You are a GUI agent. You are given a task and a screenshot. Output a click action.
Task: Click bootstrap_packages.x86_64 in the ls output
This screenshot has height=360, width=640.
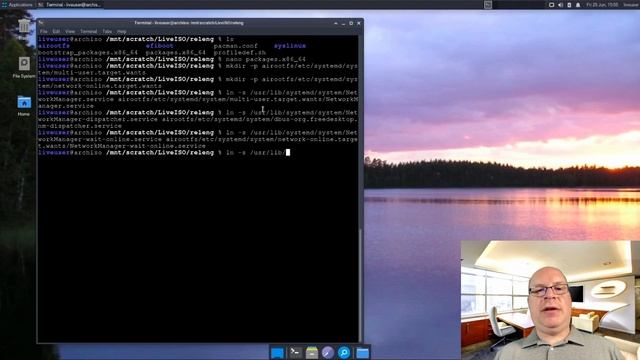tap(88, 53)
